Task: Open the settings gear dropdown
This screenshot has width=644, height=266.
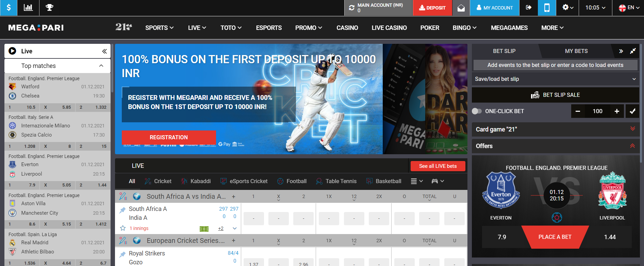Action: point(568,7)
